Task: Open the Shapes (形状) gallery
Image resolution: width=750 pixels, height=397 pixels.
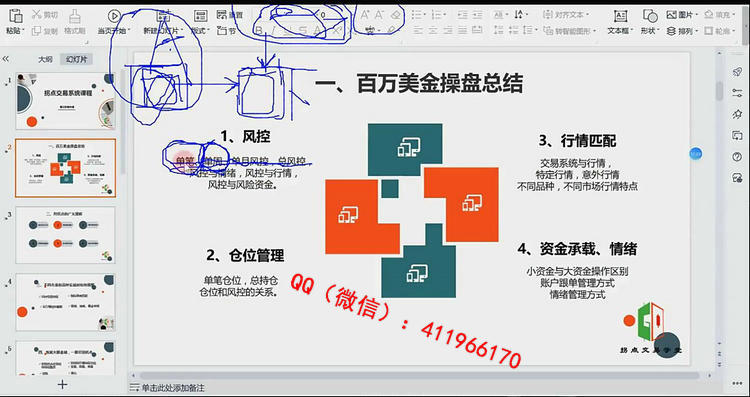Action: (650, 22)
